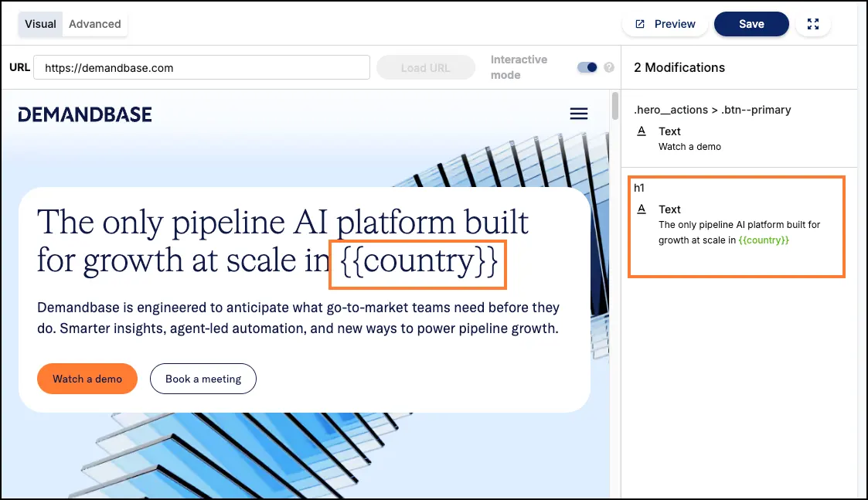Click the Text 'A' icon in the h1 modification
This screenshot has height=500, width=868.
point(642,209)
